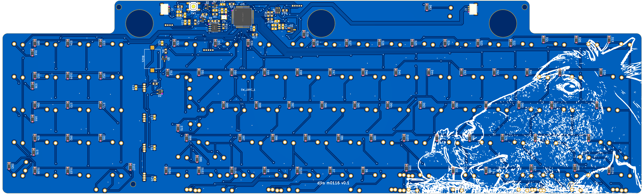
Task: Select the Q4 transistor near buzzer
Action: pyautogui.click(x=164, y=59)
